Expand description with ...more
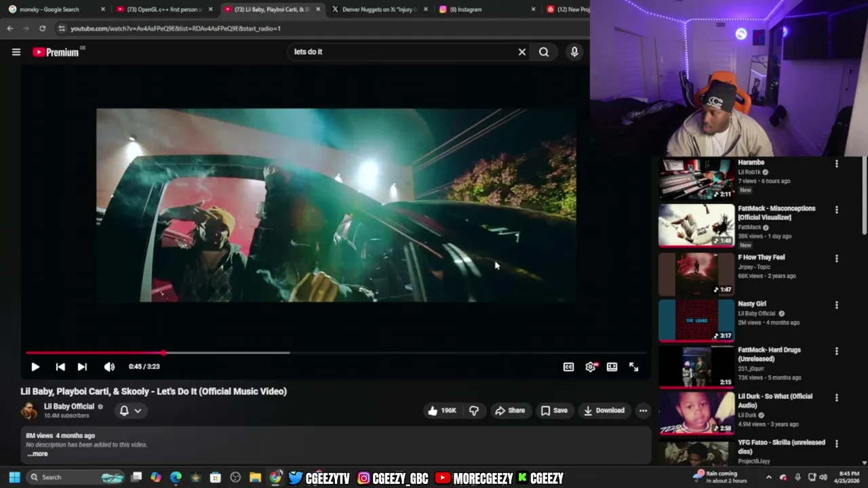Viewport: 868px width, 488px height. click(38, 454)
